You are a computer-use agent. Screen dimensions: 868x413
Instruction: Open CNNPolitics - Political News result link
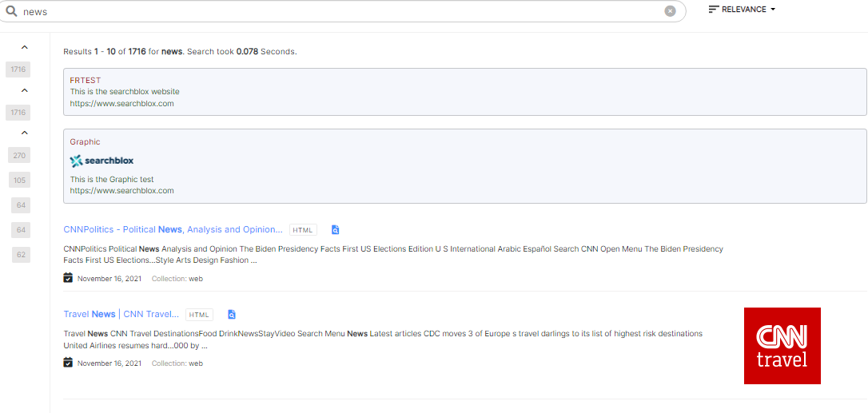pyautogui.click(x=173, y=229)
